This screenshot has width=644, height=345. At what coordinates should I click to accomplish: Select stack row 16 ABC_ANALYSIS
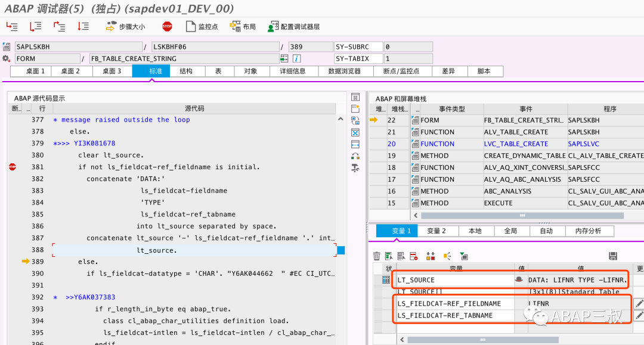point(506,191)
